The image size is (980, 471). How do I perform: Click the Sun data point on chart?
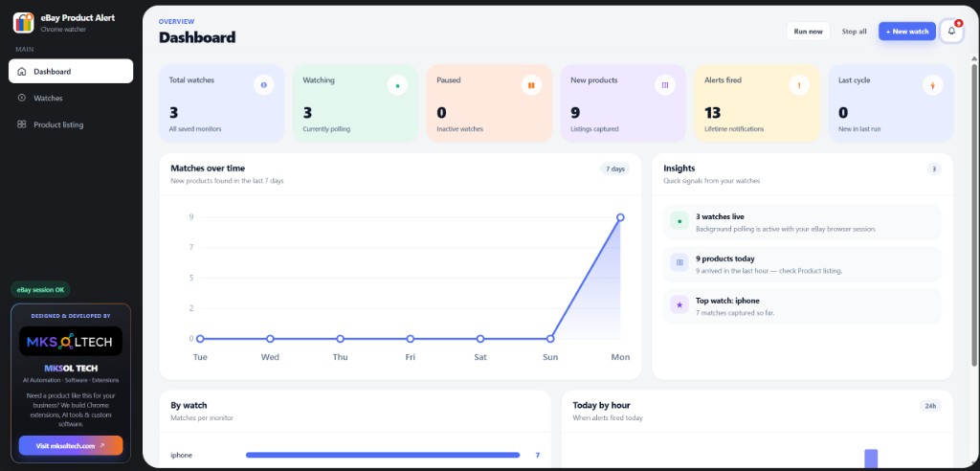coord(550,338)
